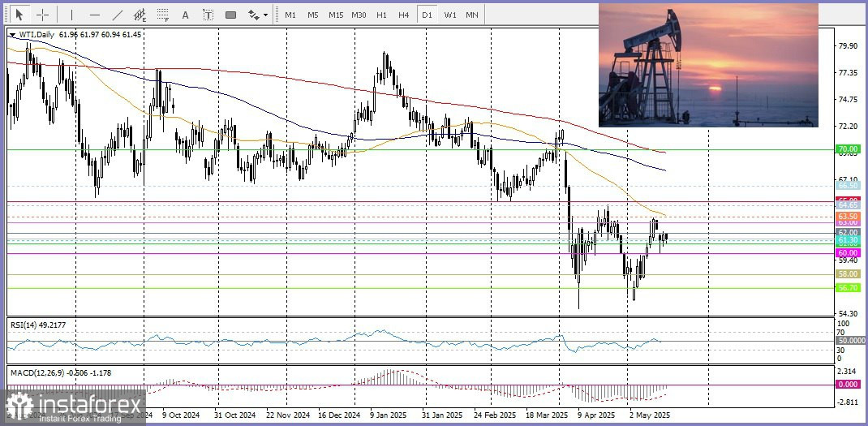The height and width of the screenshot is (426, 868).
Task: Switch chart to M15 timeframe
Action: tap(336, 15)
